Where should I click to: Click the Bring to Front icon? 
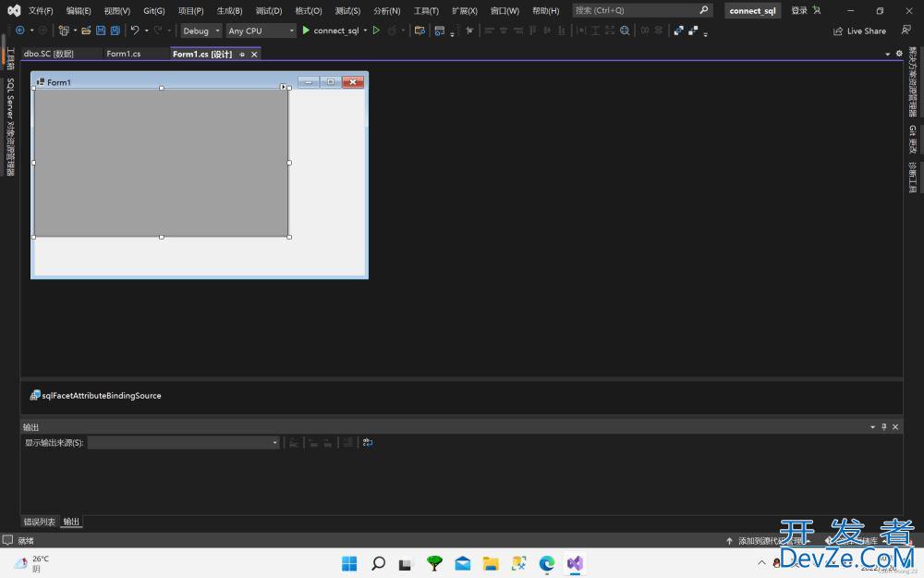click(679, 31)
